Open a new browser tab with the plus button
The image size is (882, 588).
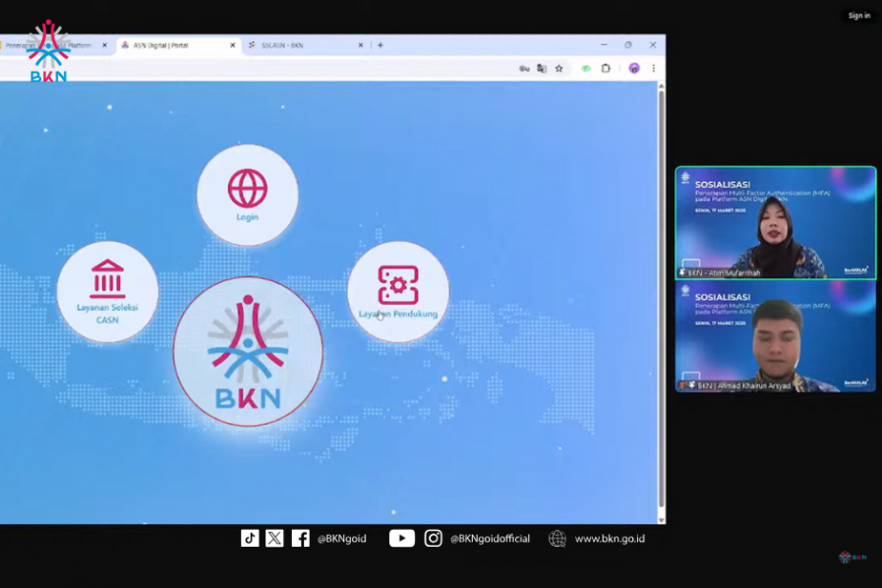379,44
